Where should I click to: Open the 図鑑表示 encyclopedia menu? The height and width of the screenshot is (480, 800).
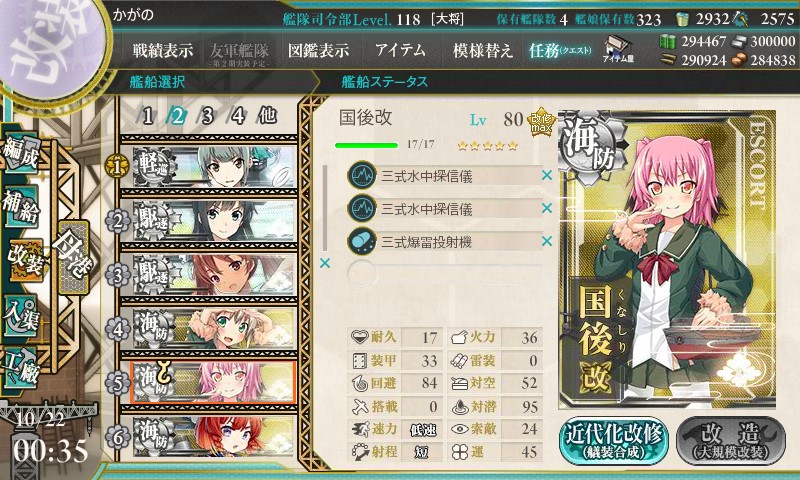[318, 50]
